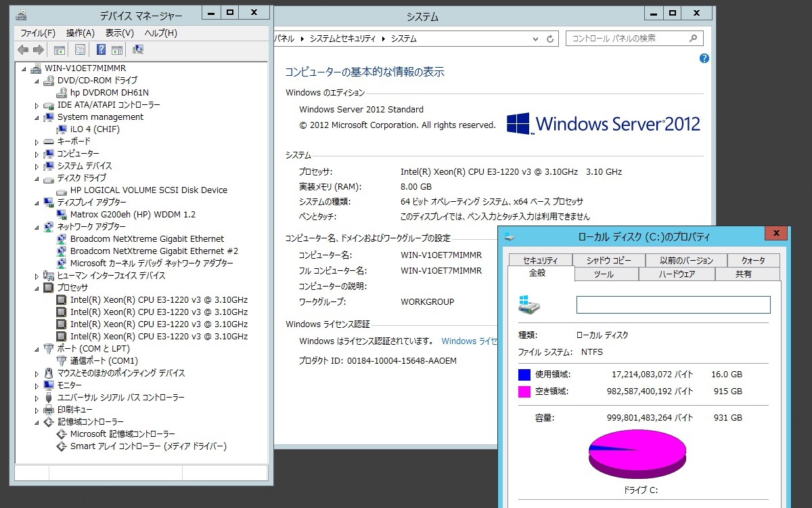This screenshot has height=508, width=812.
Task: Open ヘルプ(H) menu
Action: pyautogui.click(x=161, y=33)
